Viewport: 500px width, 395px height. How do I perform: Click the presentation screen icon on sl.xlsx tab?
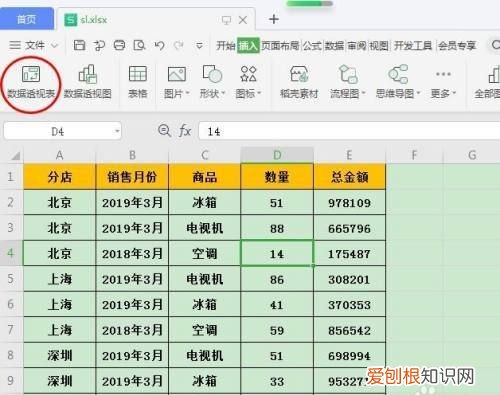[x=226, y=20]
